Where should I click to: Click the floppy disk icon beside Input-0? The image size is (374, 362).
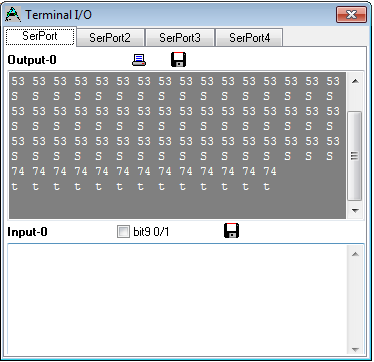pyautogui.click(x=231, y=231)
